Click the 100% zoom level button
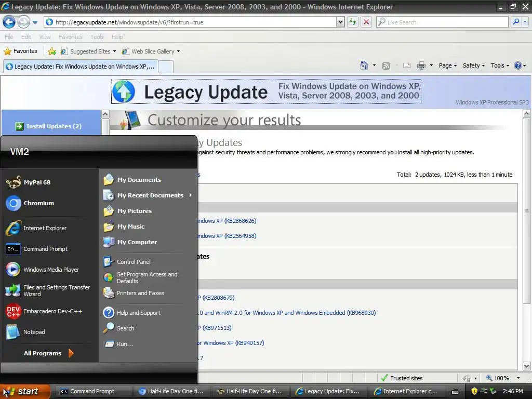This screenshot has height=399, width=532. pyautogui.click(x=498, y=378)
